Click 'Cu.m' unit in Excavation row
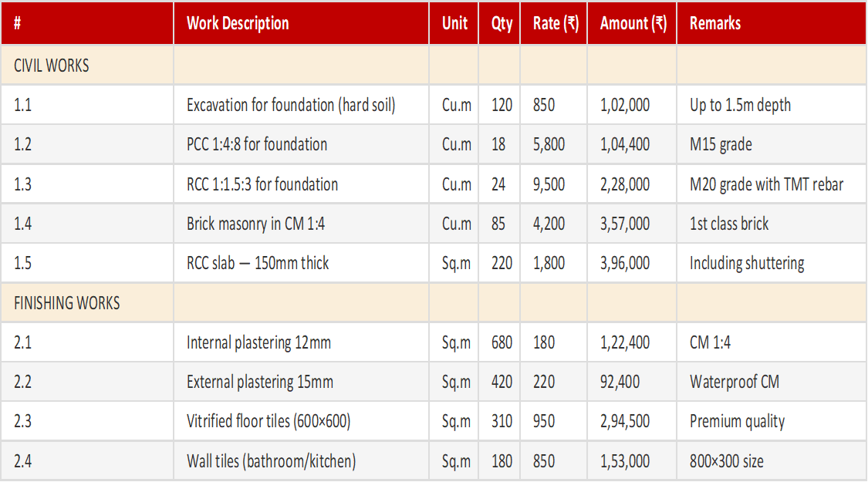 (456, 105)
